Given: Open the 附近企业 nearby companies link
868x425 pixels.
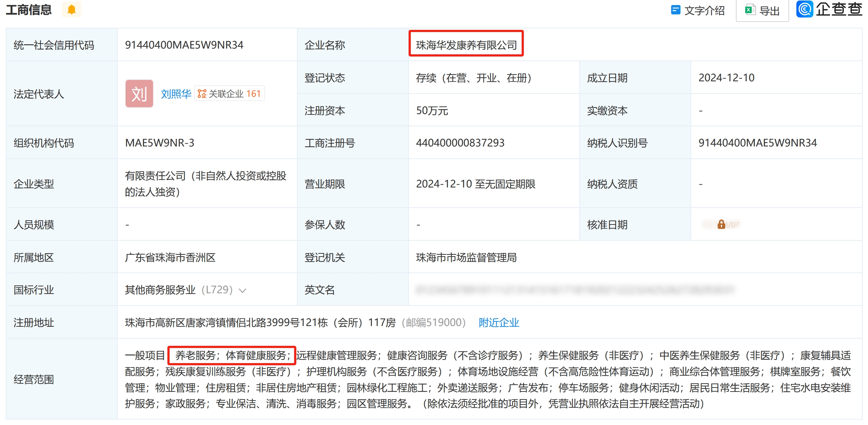Looking at the screenshot, I should click(x=499, y=322).
